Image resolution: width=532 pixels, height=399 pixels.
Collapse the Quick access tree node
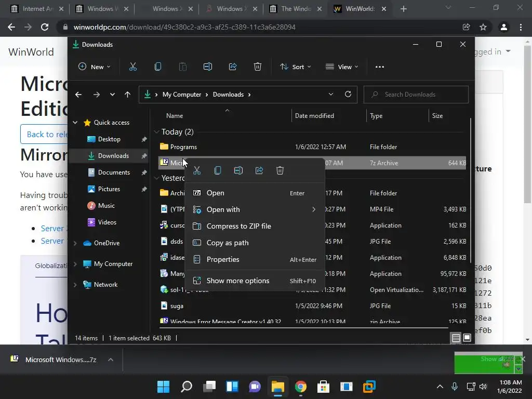coord(75,123)
